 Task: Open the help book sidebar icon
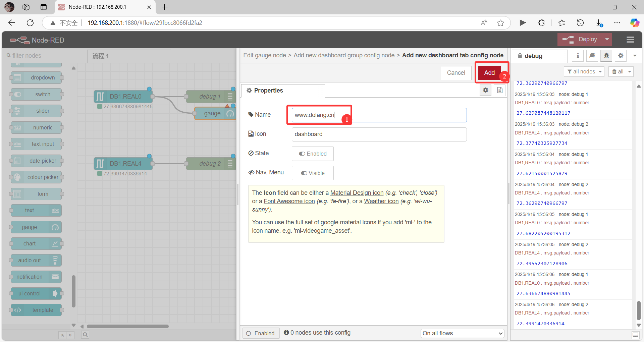[x=592, y=56]
